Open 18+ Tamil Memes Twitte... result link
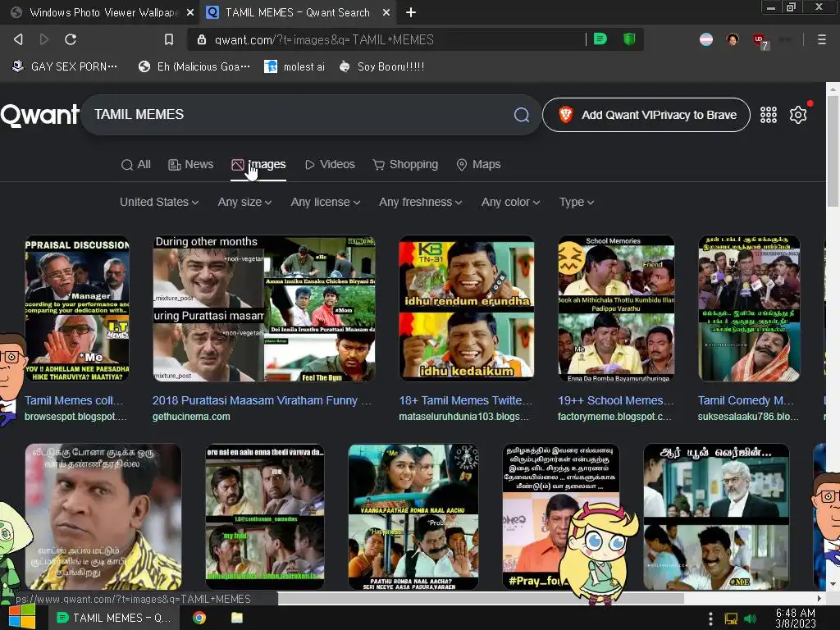 click(x=466, y=400)
